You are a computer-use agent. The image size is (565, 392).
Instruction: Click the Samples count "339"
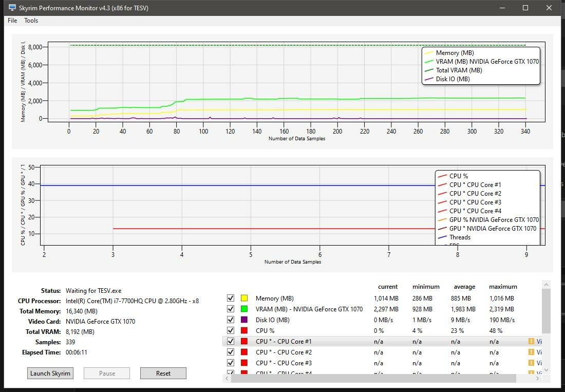pyautogui.click(x=70, y=342)
